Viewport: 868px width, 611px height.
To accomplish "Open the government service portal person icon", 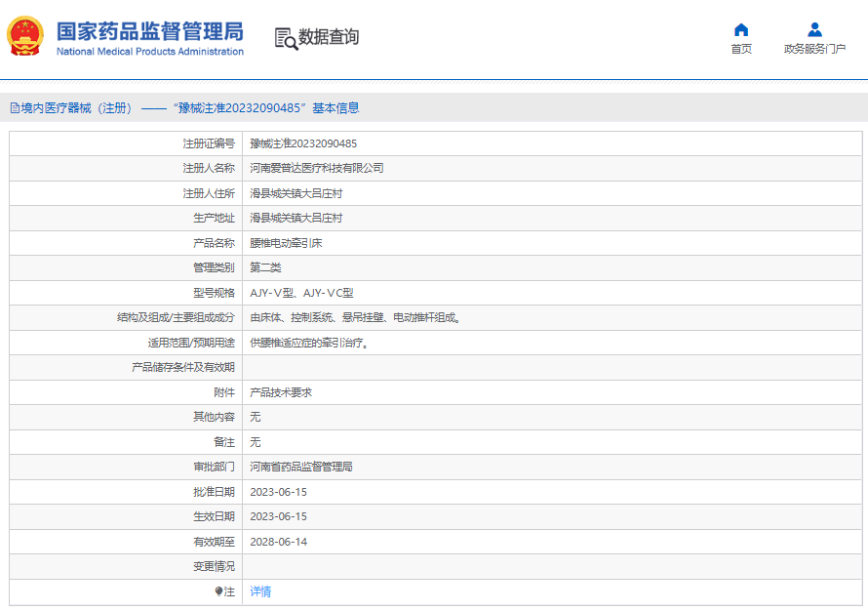I will pos(815,30).
